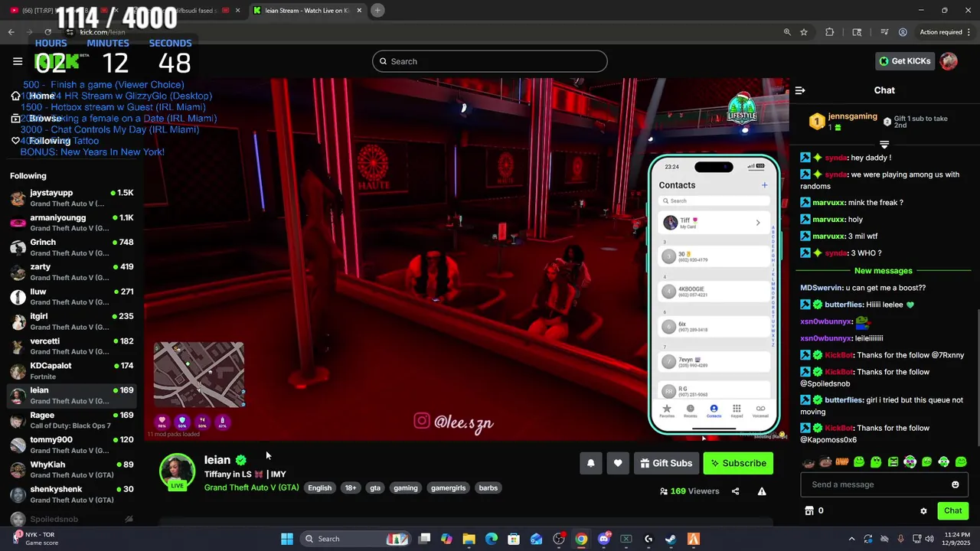
Task: Open Steam from the taskbar
Action: point(671,539)
